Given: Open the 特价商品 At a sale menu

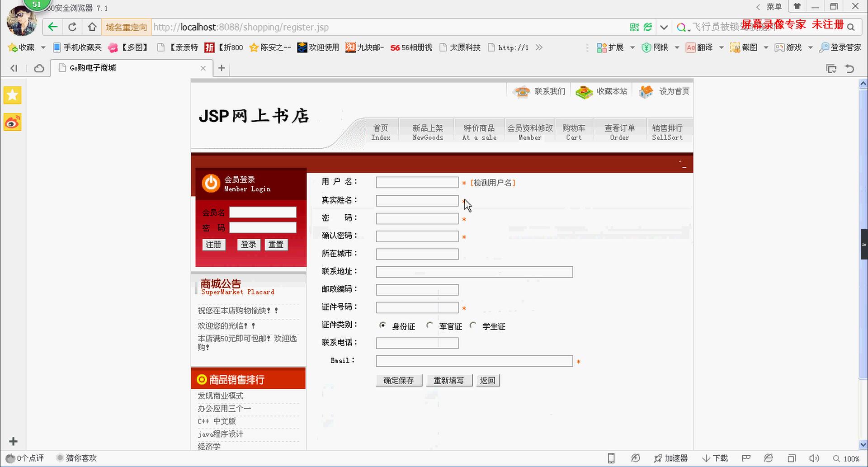Looking at the screenshot, I should pyautogui.click(x=479, y=132).
